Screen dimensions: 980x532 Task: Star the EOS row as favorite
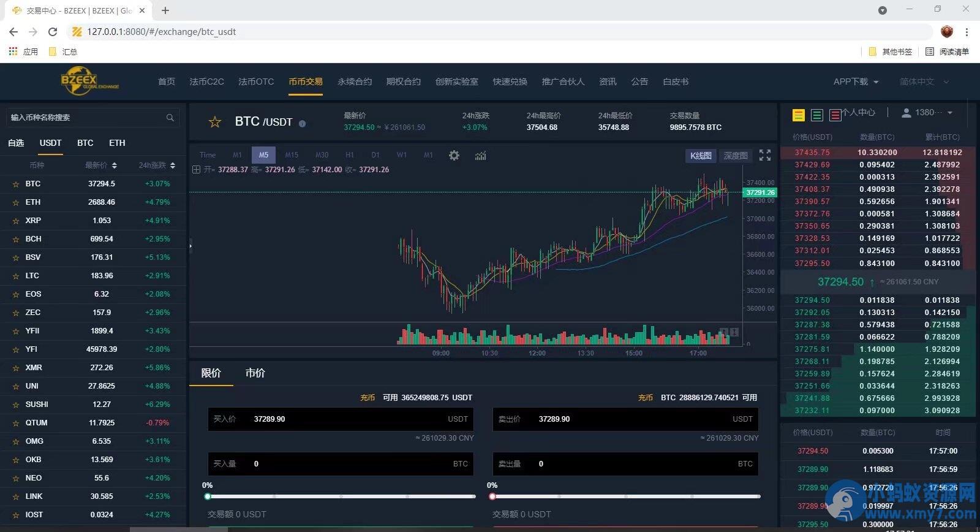click(x=16, y=294)
